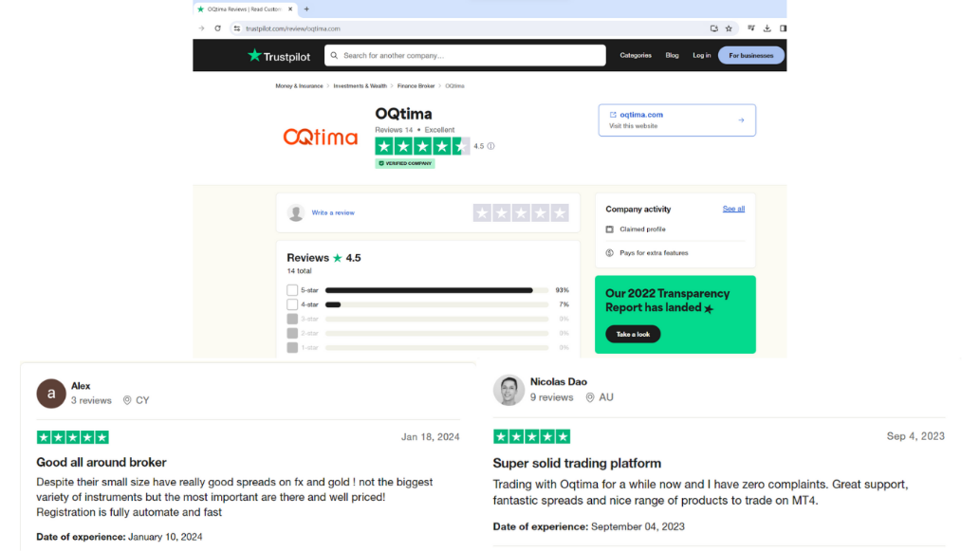The height and width of the screenshot is (551, 980).
Task: Check the 4-star filter checkbox
Action: (x=292, y=304)
